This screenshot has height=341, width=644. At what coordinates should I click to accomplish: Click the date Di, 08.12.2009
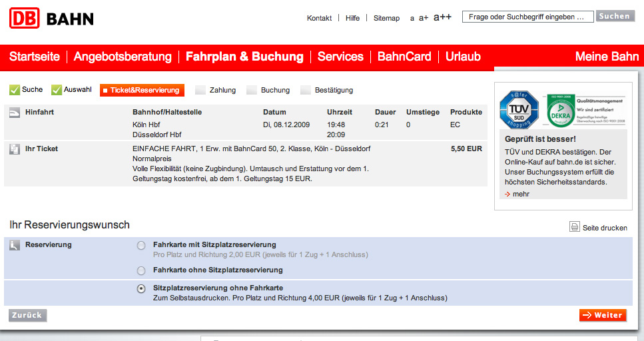click(286, 125)
